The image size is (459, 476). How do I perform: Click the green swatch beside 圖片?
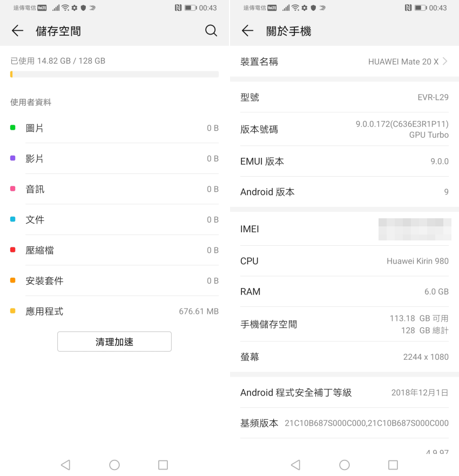point(13,128)
